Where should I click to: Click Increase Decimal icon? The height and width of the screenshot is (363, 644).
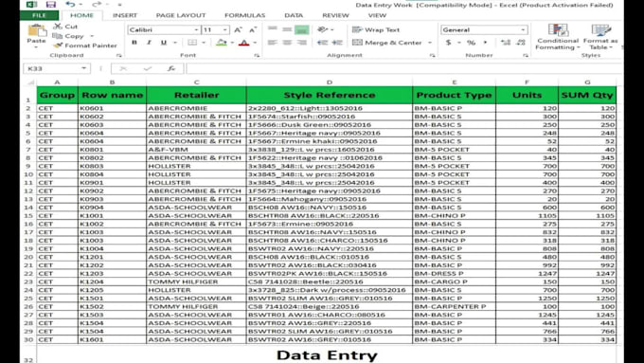point(506,43)
